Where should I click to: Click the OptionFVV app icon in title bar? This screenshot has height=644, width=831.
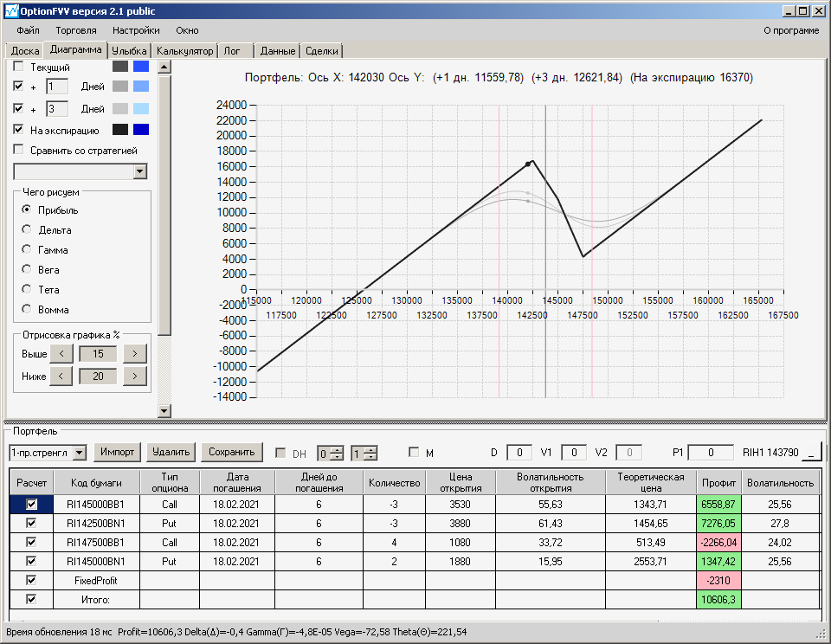[x=11, y=10]
